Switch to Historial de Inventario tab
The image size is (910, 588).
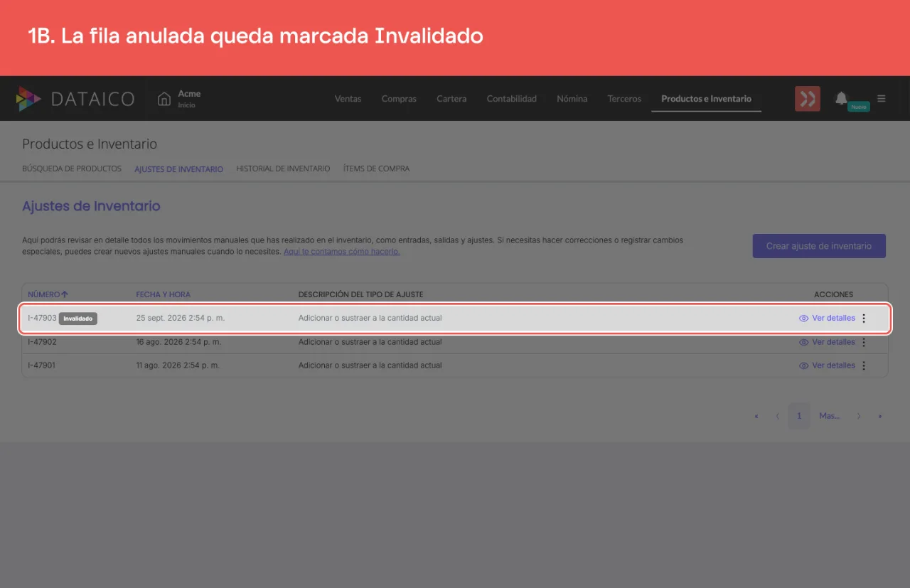click(x=283, y=169)
